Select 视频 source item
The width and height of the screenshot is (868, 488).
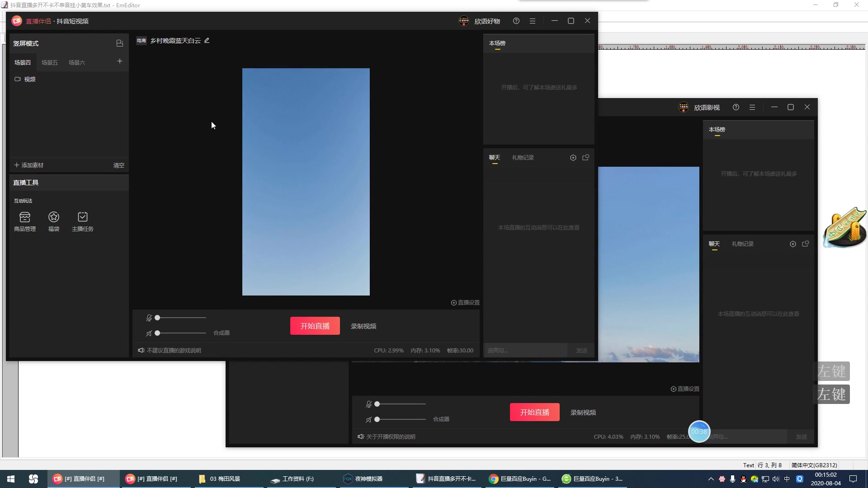click(x=69, y=79)
